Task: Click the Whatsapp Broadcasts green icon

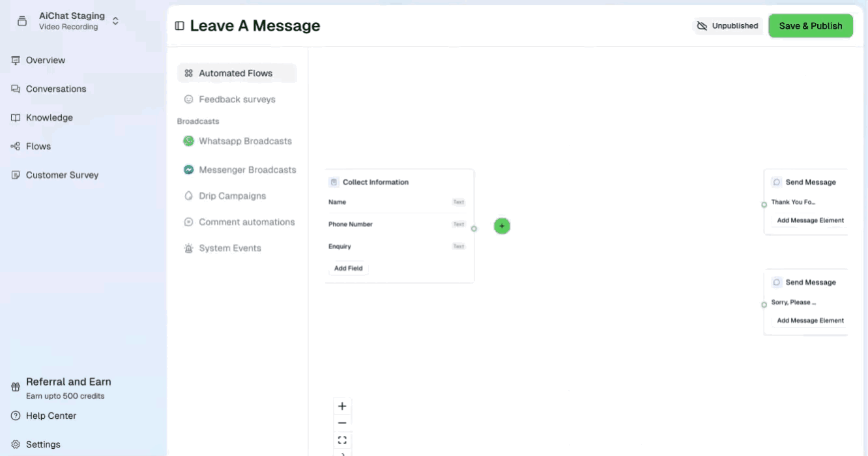Action: (x=188, y=141)
